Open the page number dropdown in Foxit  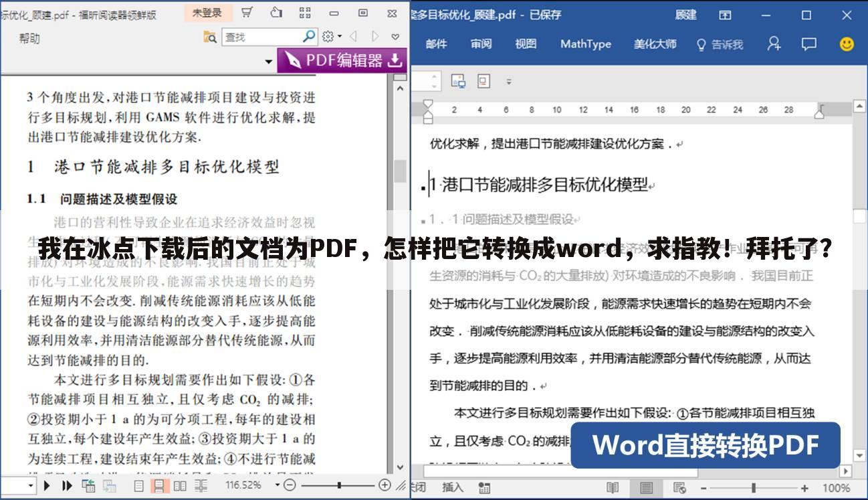tap(31, 485)
